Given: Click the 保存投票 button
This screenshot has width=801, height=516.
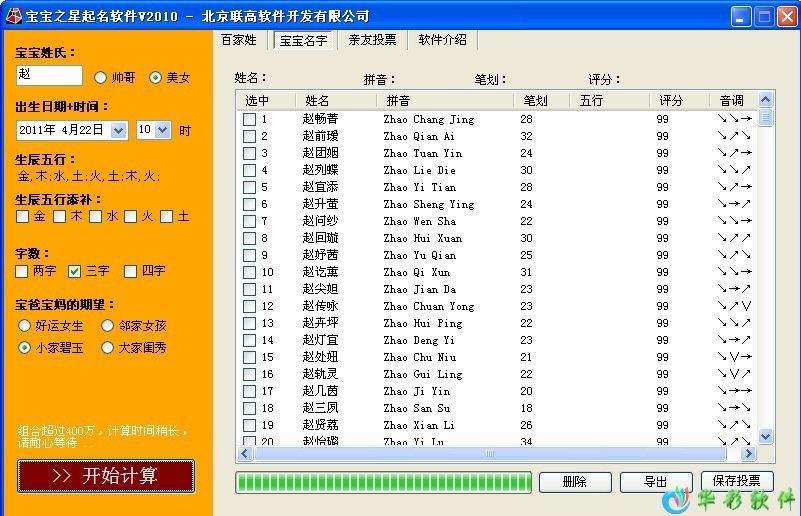Looking at the screenshot, I should 737,481.
